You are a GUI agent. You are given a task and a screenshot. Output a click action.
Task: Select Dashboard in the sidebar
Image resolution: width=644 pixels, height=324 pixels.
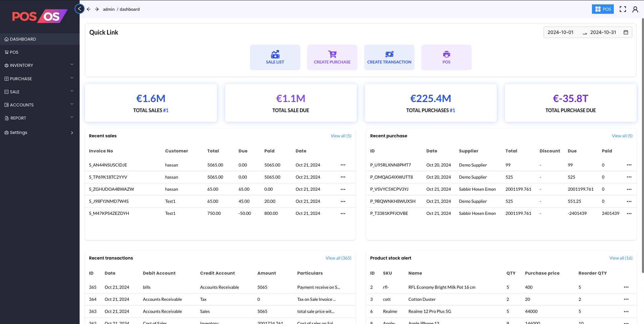point(40,39)
